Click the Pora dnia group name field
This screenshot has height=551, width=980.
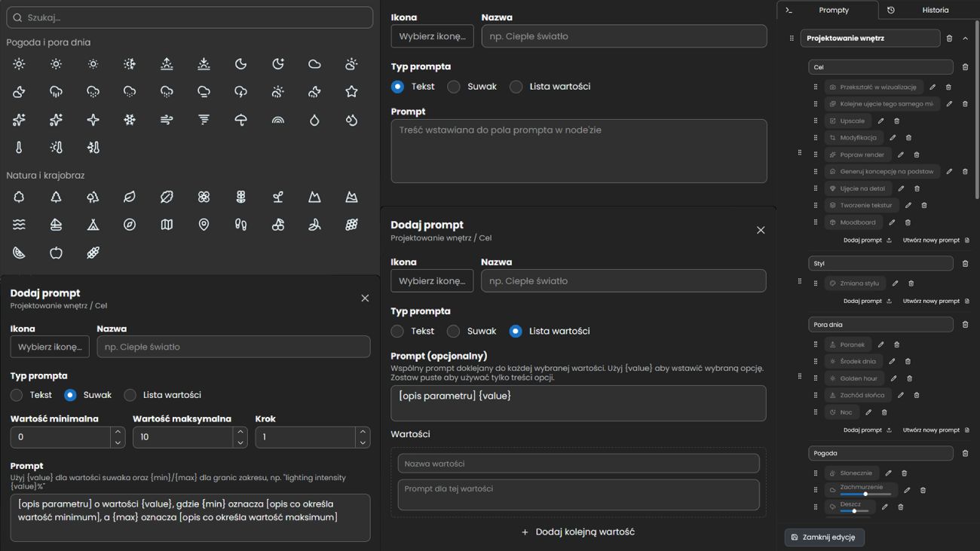pyautogui.click(x=880, y=325)
